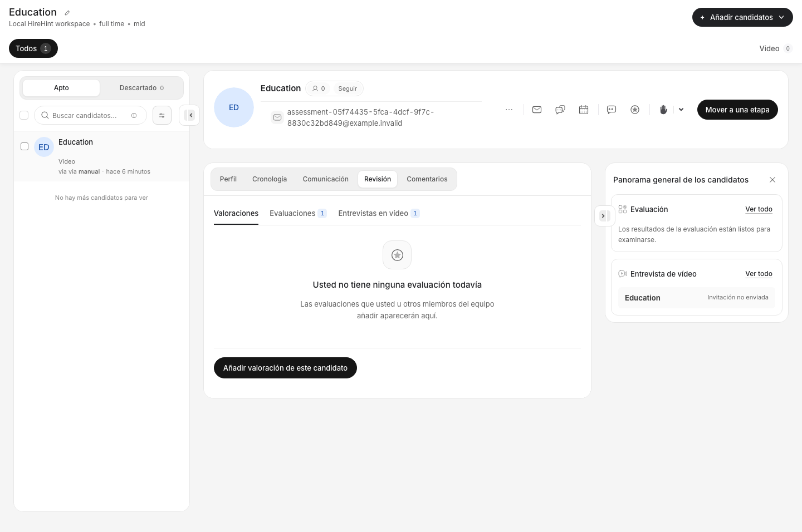Focus the Buscar candidatos search field
Image resolution: width=802 pixels, height=532 pixels.
90,115
